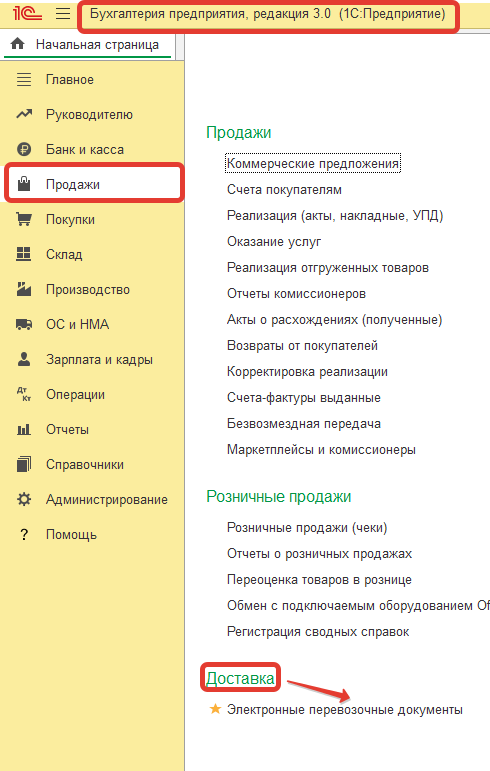Screen dimensions: 490x771
Task: Open the Коммерческие предложения link
Action: 313,163
